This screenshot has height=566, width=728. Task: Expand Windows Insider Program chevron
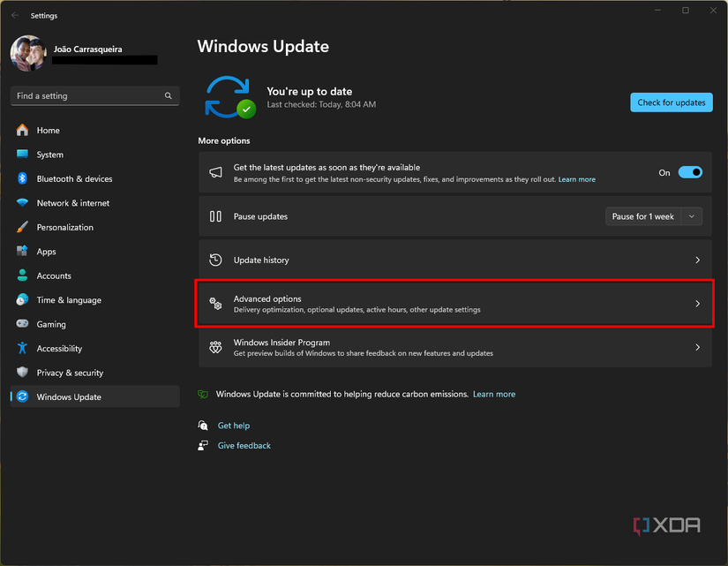coord(697,347)
